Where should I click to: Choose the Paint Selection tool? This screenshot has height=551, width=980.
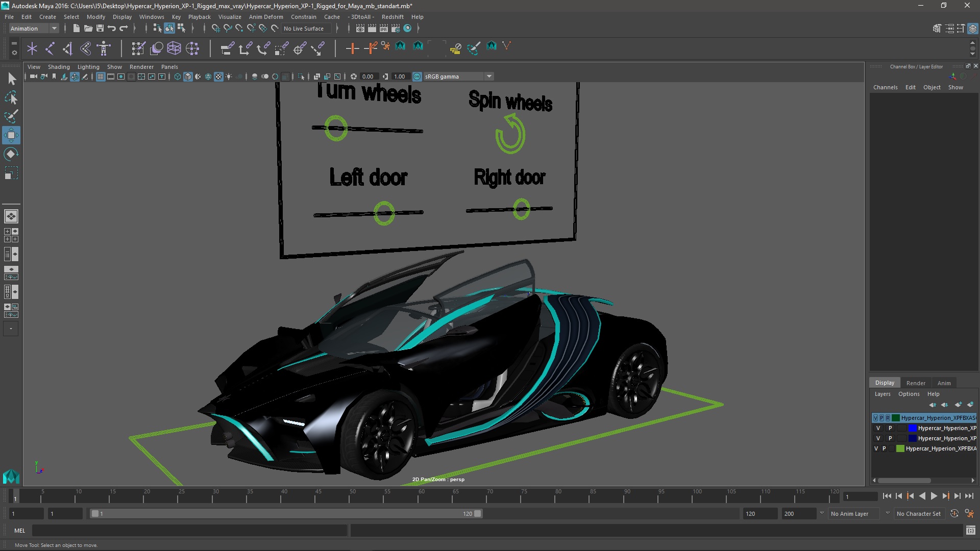pyautogui.click(x=11, y=116)
